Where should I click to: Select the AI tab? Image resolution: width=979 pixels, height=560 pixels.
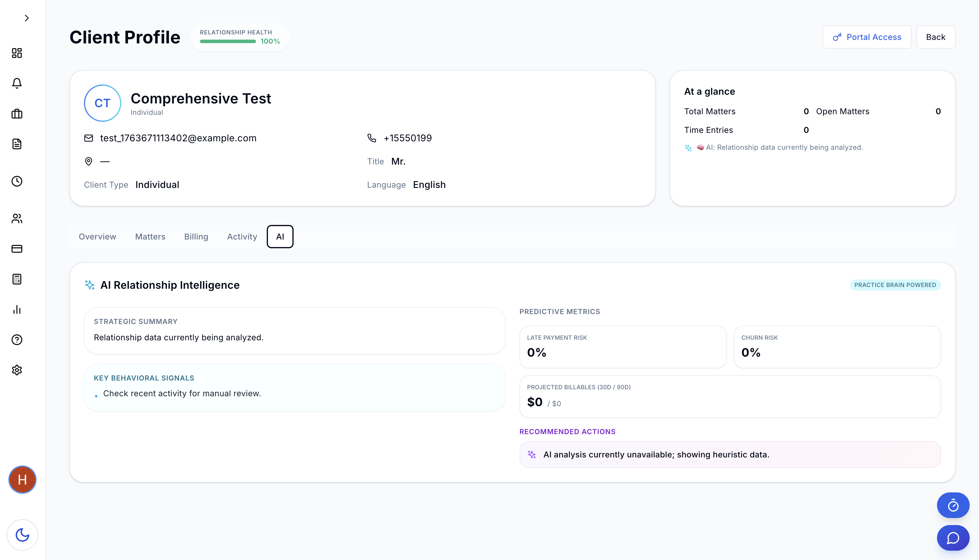tap(280, 237)
